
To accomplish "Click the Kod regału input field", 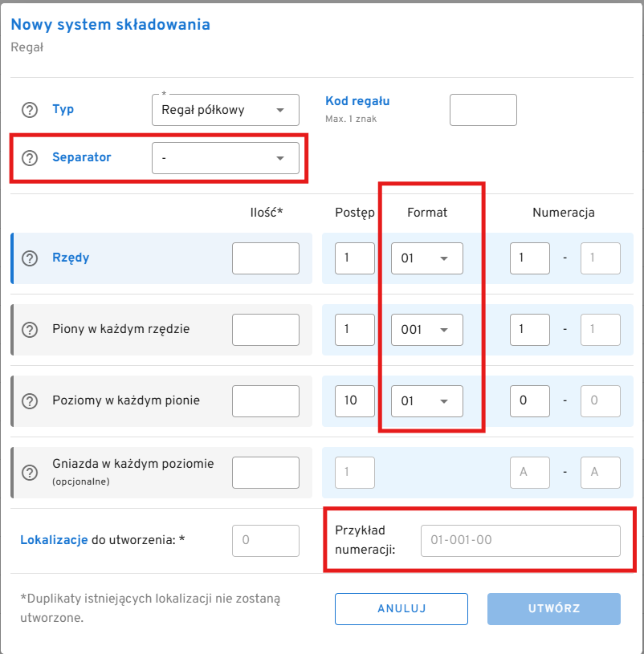I will click(483, 110).
